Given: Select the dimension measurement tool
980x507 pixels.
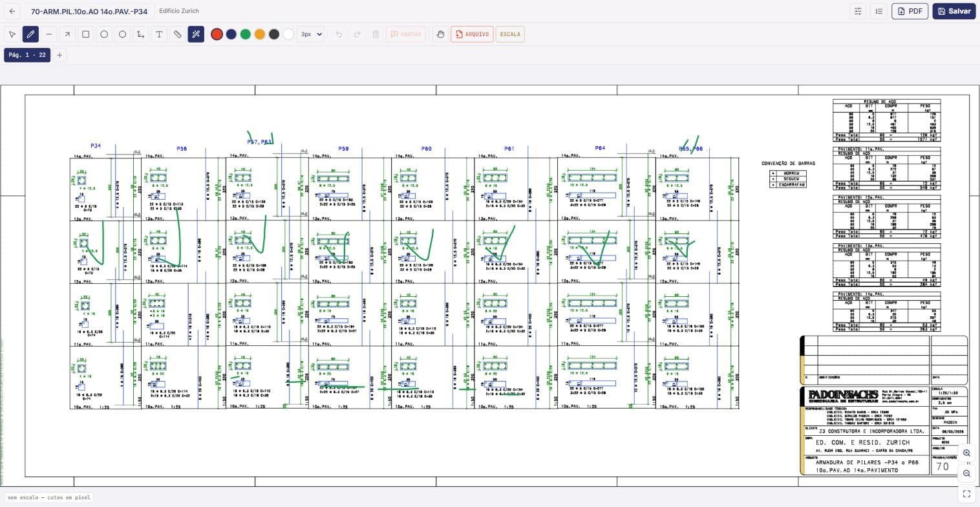Looking at the screenshot, I should click(x=140, y=34).
